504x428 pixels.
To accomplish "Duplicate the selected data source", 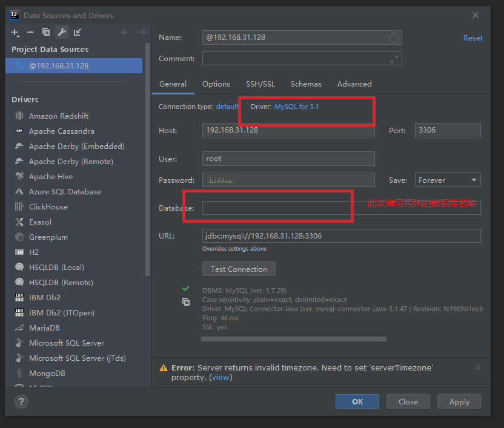I will pyautogui.click(x=45, y=32).
